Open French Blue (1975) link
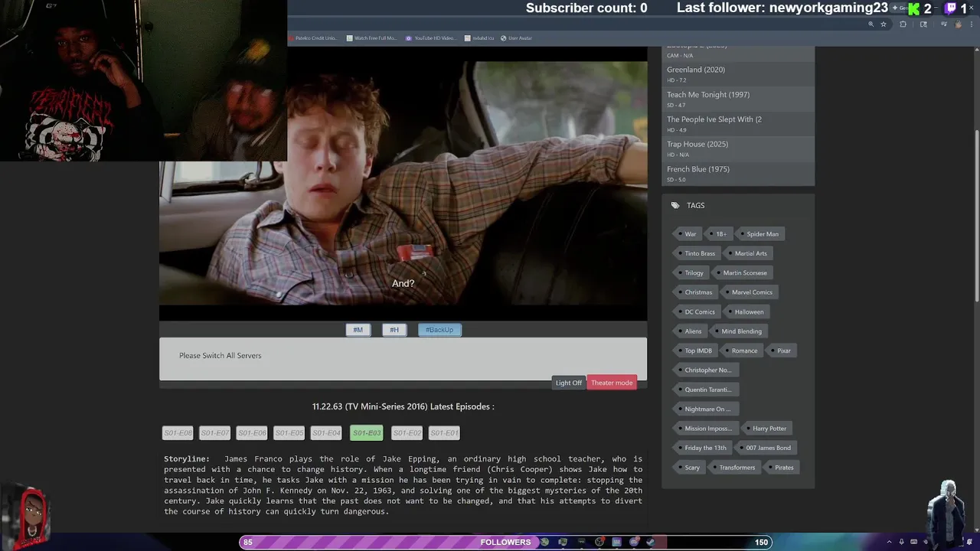 [698, 169]
